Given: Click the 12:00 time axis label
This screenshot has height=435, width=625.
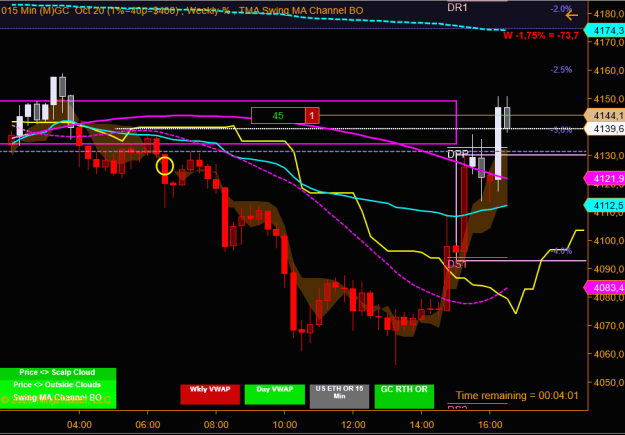Looking at the screenshot, I should 353,423.
